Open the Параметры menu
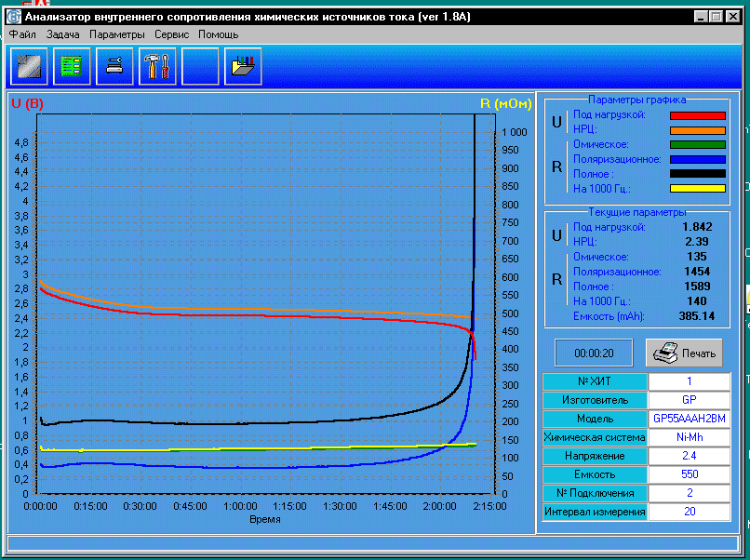The height and width of the screenshot is (560, 750). click(117, 34)
